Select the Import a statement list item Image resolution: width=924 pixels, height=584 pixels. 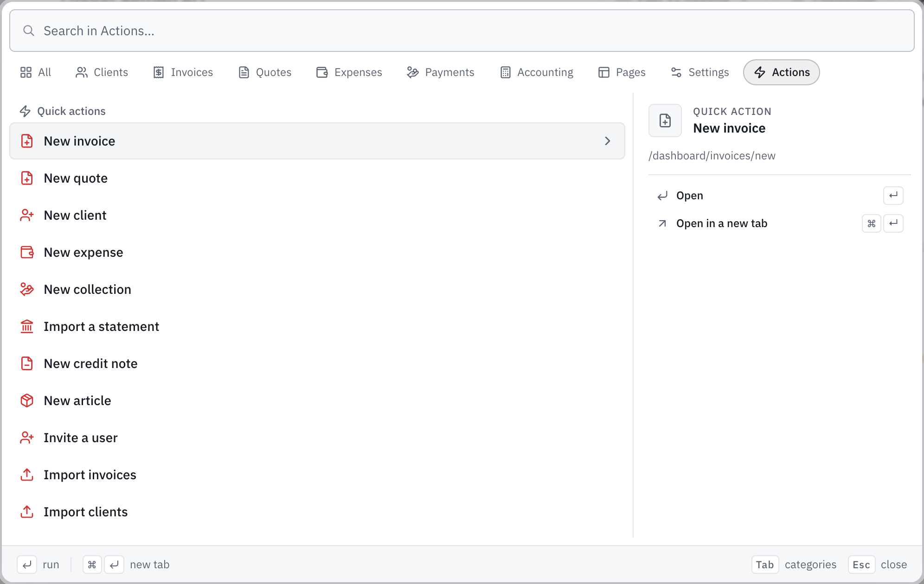317,326
